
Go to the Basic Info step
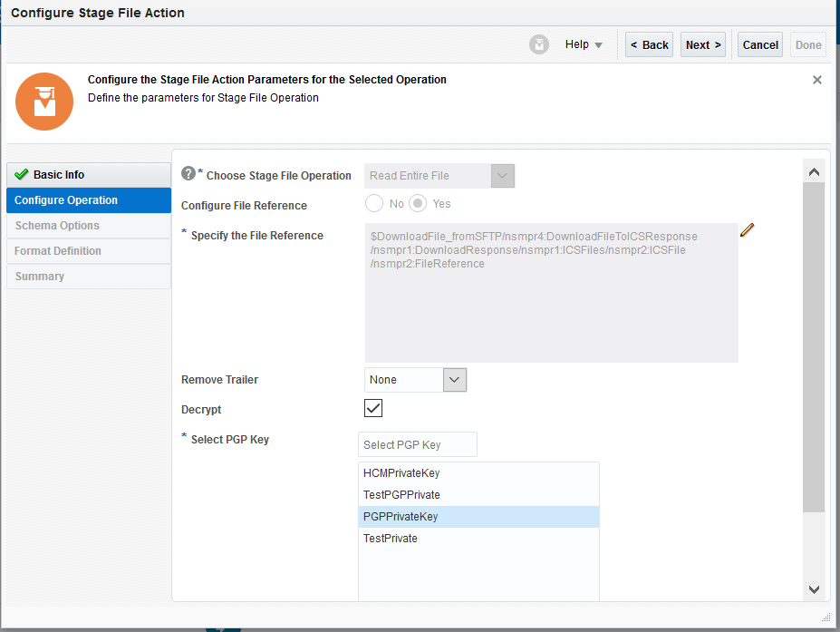[x=88, y=174]
